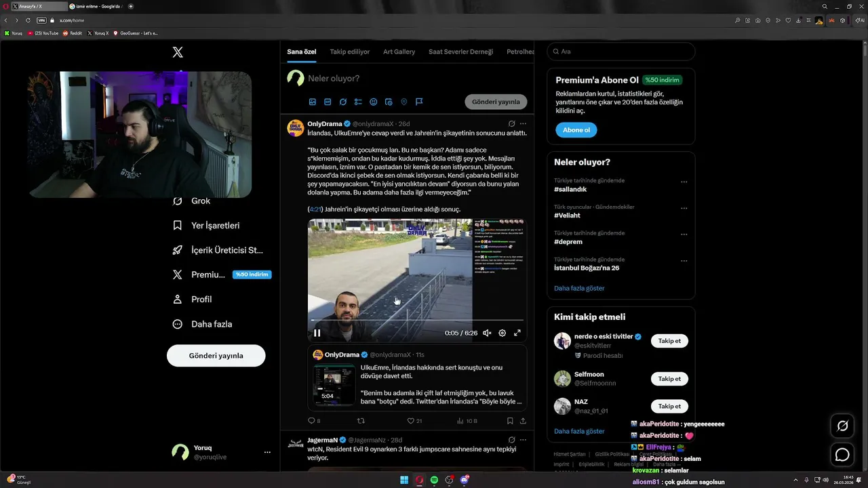Open the GeoGuessr bookmark
This screenshot has width=868, height=488.
(x=135, y=33)
